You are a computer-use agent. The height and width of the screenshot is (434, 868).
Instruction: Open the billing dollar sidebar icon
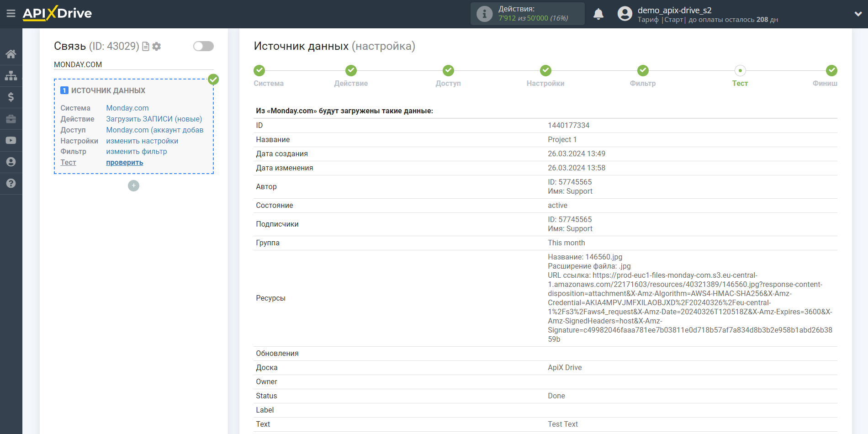click(11, 97)
